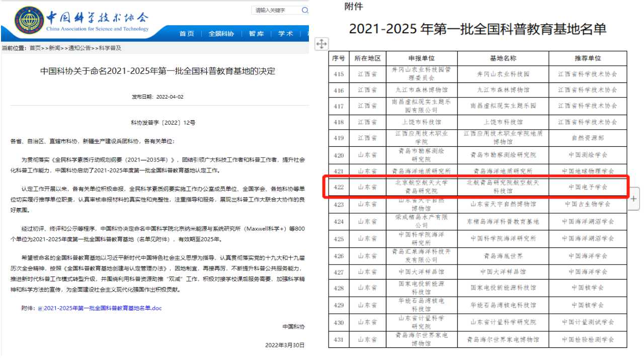This screenshot has height=362, width=644.
Task: Click the 青岛海尔世界家电博物馆 base name cell
Action: [x=503, y=339]
